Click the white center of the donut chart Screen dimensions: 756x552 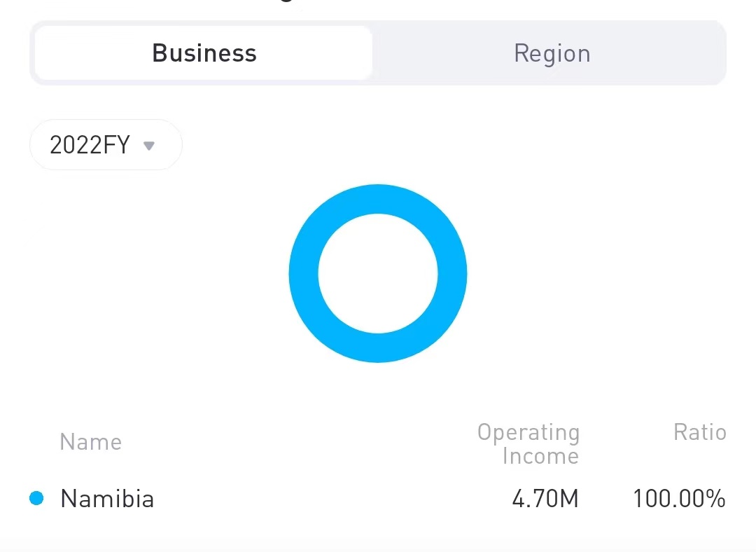pos(378,273)
